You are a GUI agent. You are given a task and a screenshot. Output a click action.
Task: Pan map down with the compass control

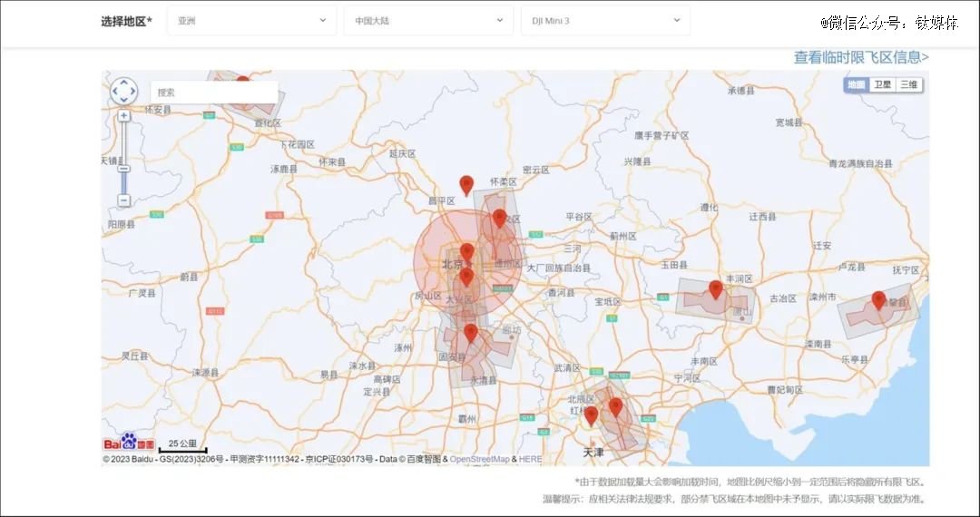(123, 101)
